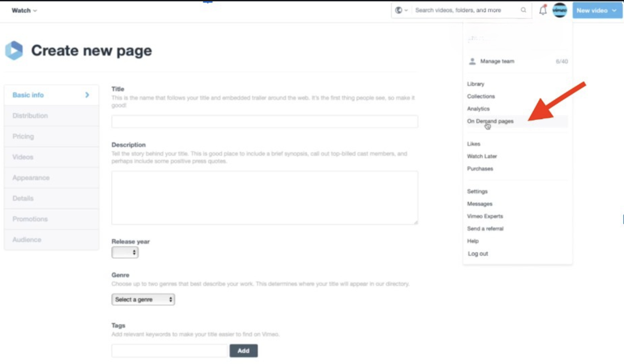The height and width of the screenshot is (364, 624).
Task: Click the globe language icon
Action: (399, 10)
